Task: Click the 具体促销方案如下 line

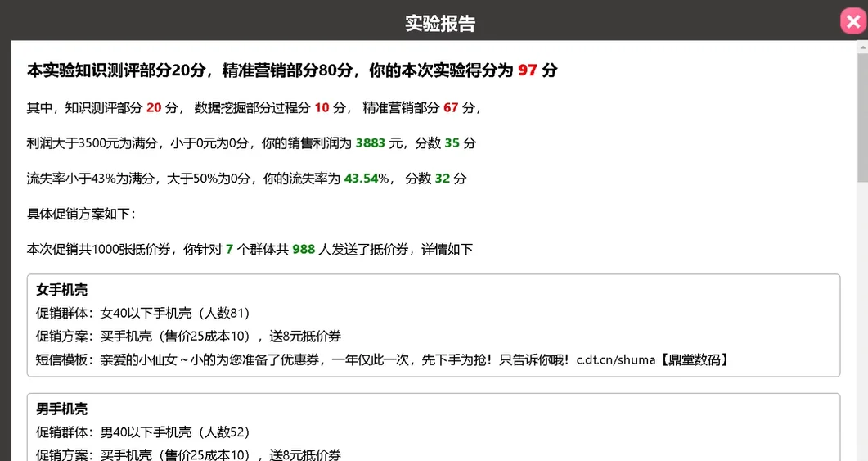Action: (x=81, y=214)
